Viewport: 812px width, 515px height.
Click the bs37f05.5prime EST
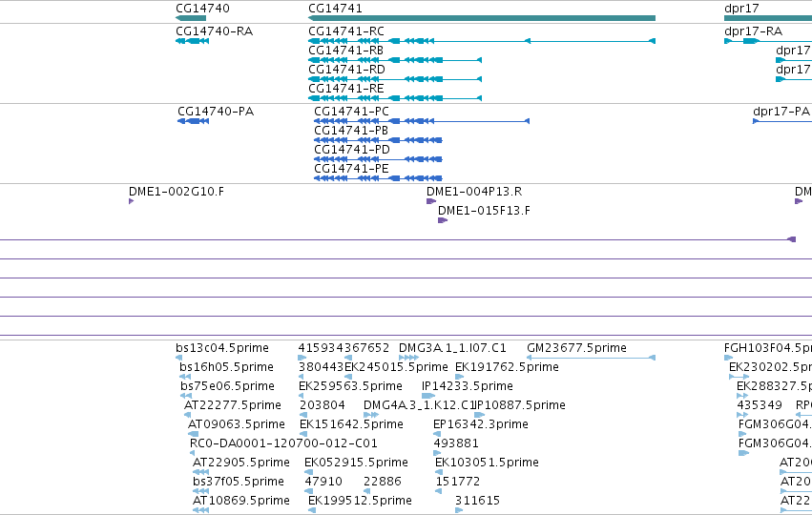click(x=239, y=482)
